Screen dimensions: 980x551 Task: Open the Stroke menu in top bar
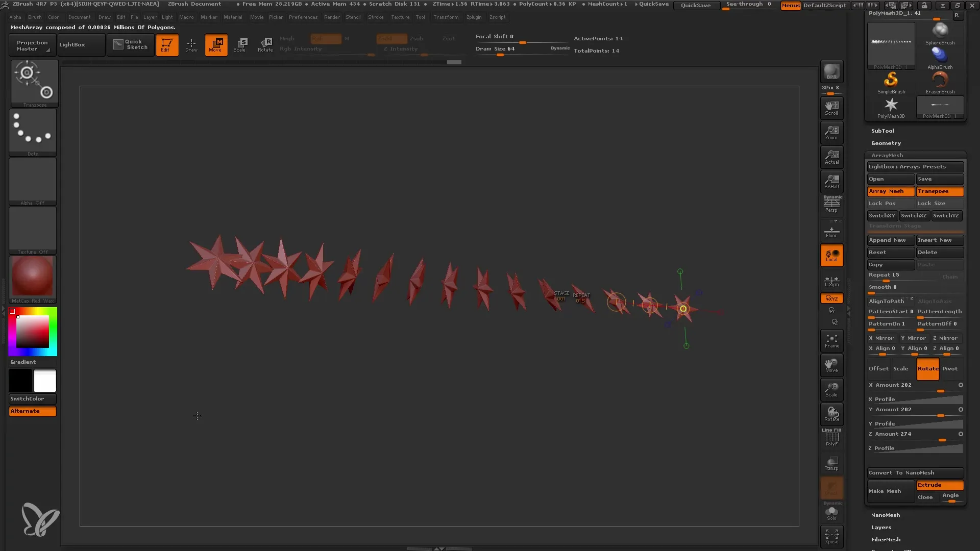click(375, 17)
